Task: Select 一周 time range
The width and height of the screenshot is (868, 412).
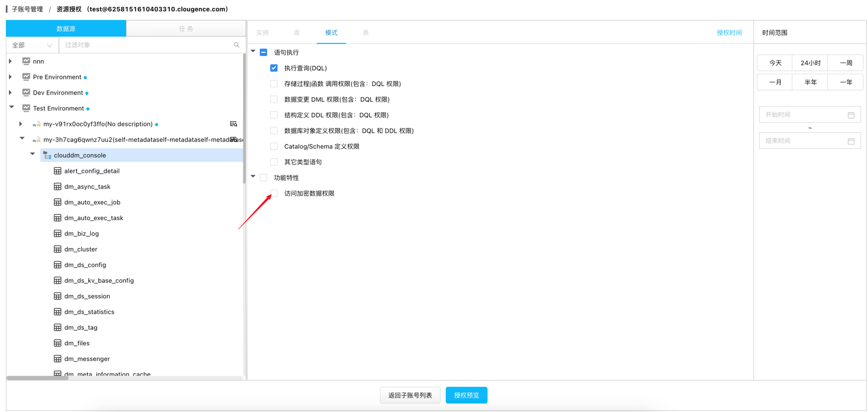Action: [846, 63]
